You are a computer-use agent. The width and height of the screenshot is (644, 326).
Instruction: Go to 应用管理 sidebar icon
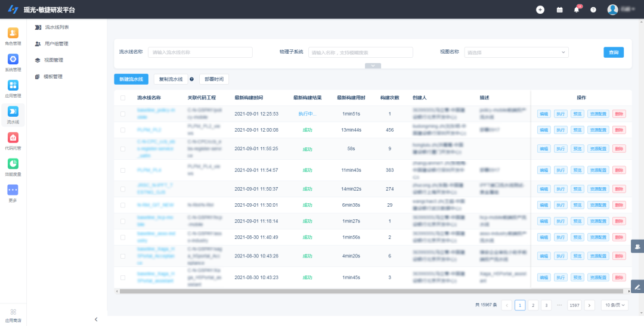tap(13, 89)
